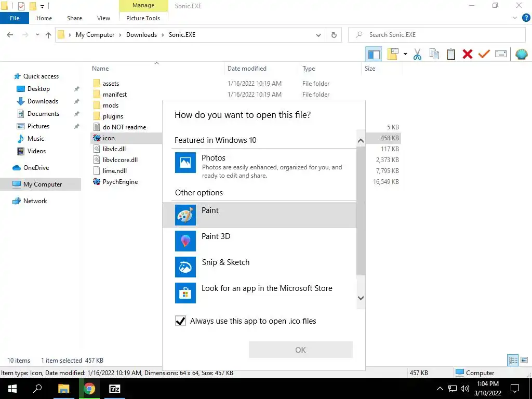Go up one folder level arrow

pyautogui.click(x=48, y=35)
